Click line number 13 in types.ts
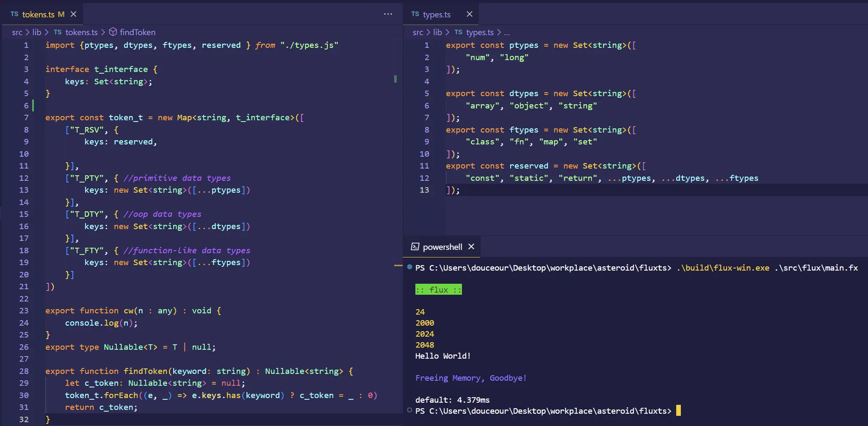The width and height of the screenshot is (868, 426). pos(424,190)
